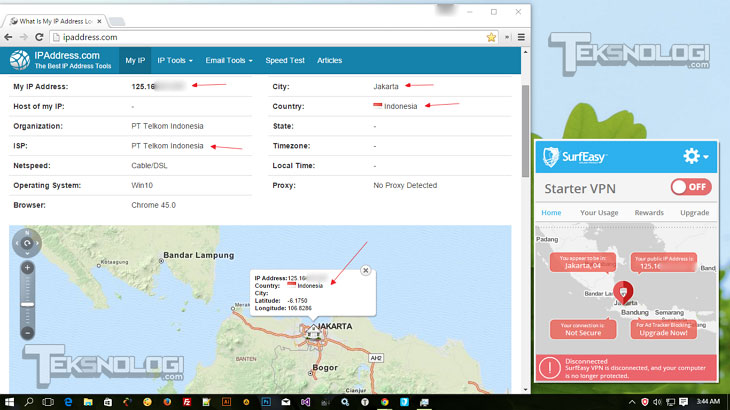Click the browser Forward arrow
This screenshot has width=730, height=410.
(23, 37)
